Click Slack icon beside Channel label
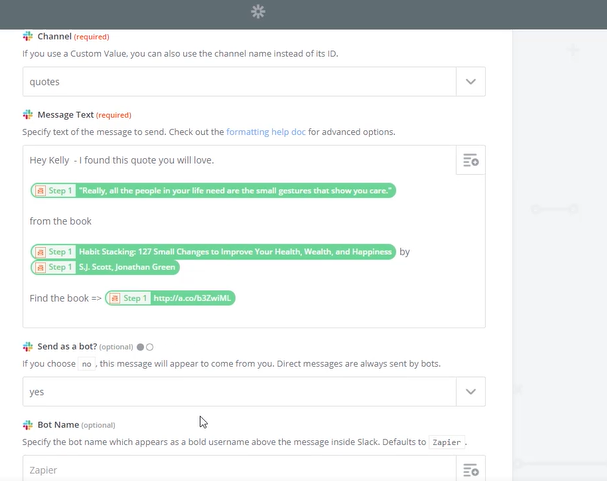This screenshot has height=481, width=607. pos(28,36)
